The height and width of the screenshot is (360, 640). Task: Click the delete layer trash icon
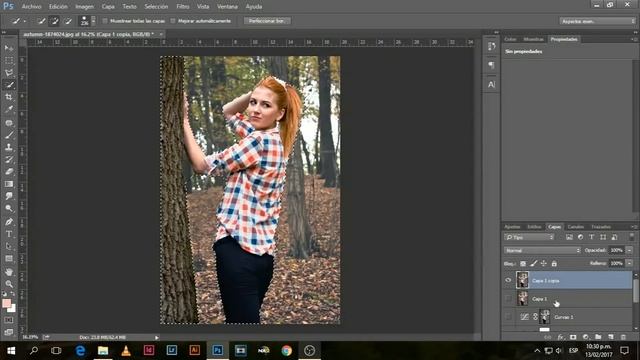[623, 337]
